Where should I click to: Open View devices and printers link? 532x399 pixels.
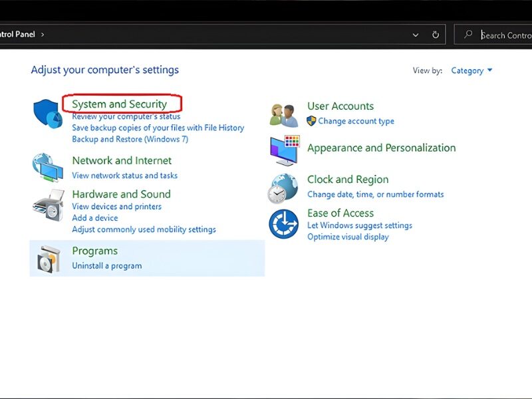pos(116,206)
